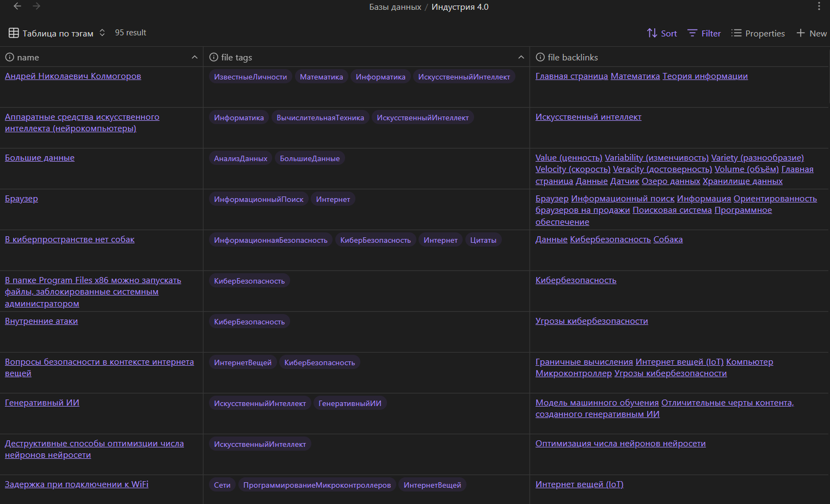Image resolution: width=830 pixels, height=504 pixels.
Task: Click the Sort arrows icon
Action: (x=651, y=33)
